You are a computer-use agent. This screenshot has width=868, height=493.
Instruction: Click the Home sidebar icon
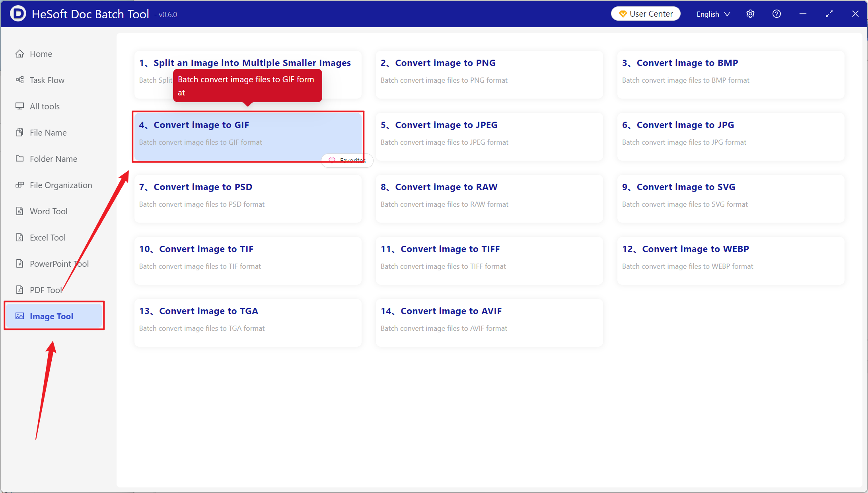tap(19, 54)
